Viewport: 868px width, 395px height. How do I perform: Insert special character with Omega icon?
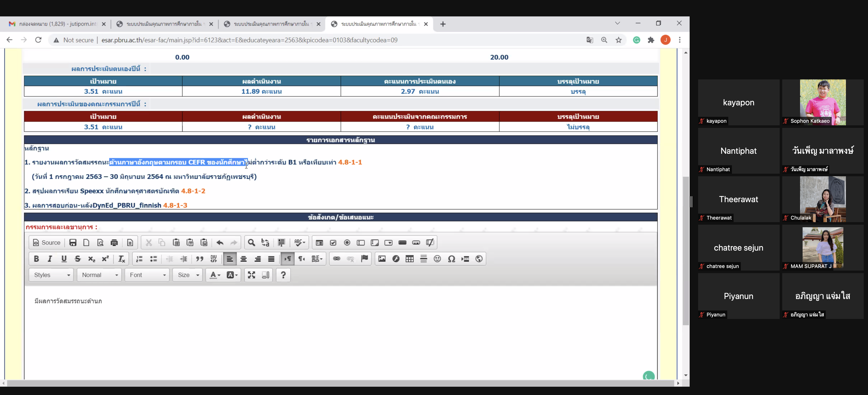(x=452, y=259)
